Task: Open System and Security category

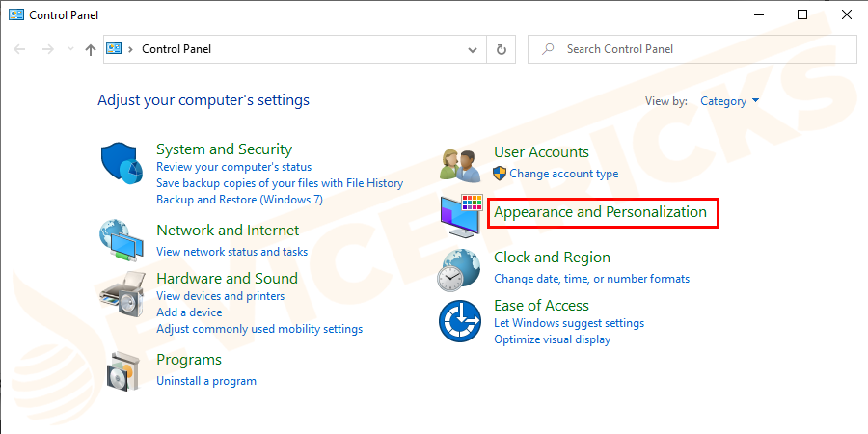Action: click(224, 149)
